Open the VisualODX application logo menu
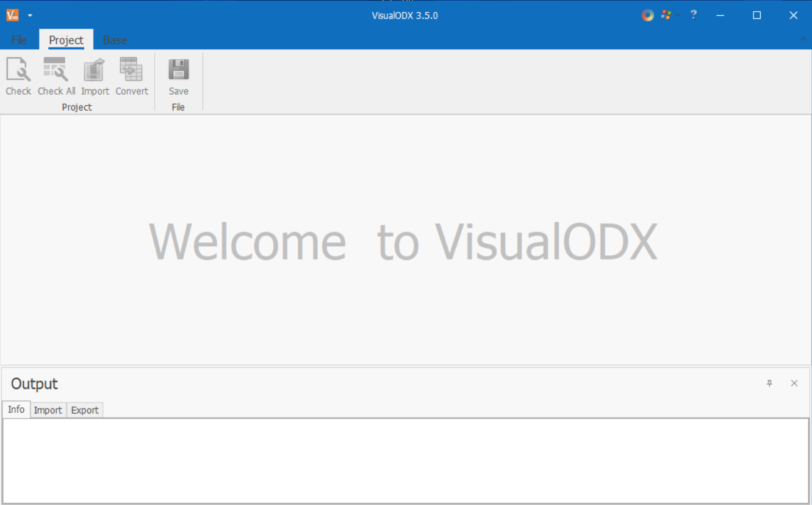This screenshot has height=505, width=812. tap(13, 15)
